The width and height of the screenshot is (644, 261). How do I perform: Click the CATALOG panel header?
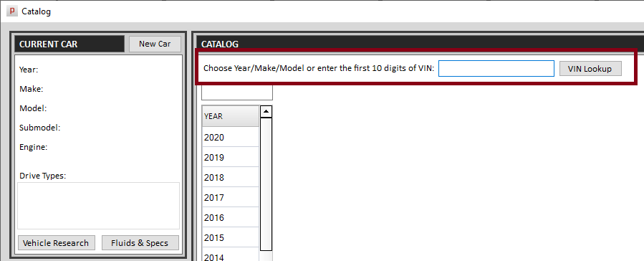tap(420, 44)
